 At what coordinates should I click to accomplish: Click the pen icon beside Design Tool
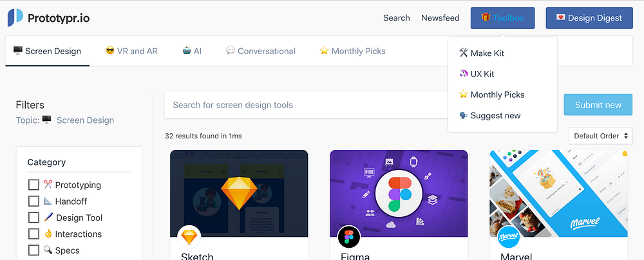point(48,217)
